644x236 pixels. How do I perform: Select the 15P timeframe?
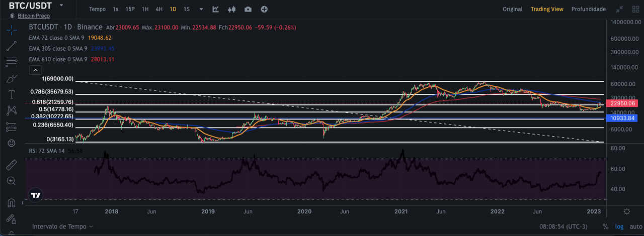click(x=130, y=9)
